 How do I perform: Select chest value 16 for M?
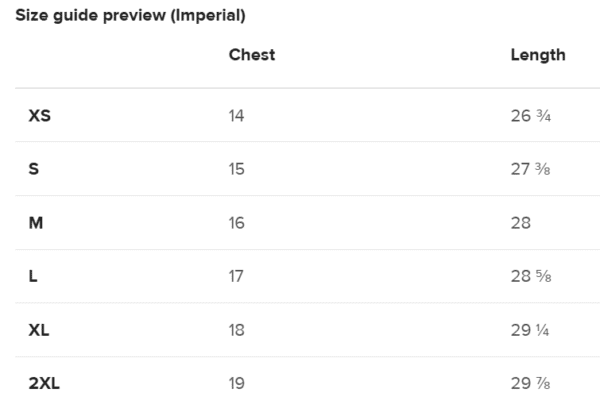coord(236,223)
